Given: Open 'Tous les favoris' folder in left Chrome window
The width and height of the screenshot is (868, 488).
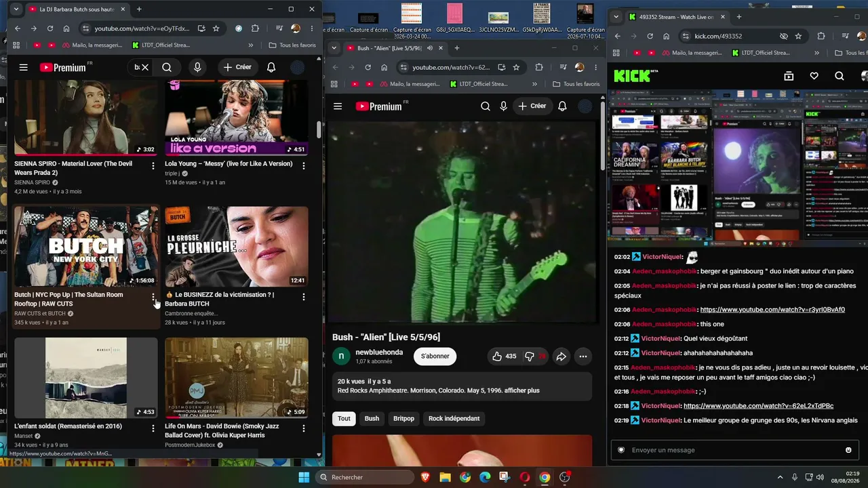Looking at the screenshot, I should pyautogui.click(x=292, y=45).
